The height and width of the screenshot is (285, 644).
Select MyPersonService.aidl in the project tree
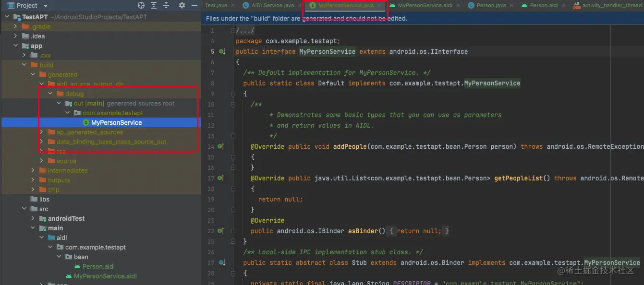click(100, 276)
